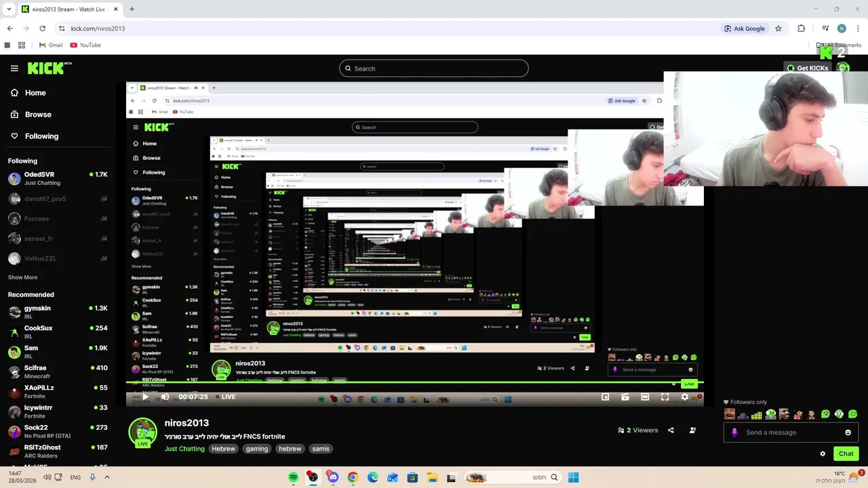Screen dimensions: 868x488
Task: Click the user icon next to share
Action: [x=692, y=430]
